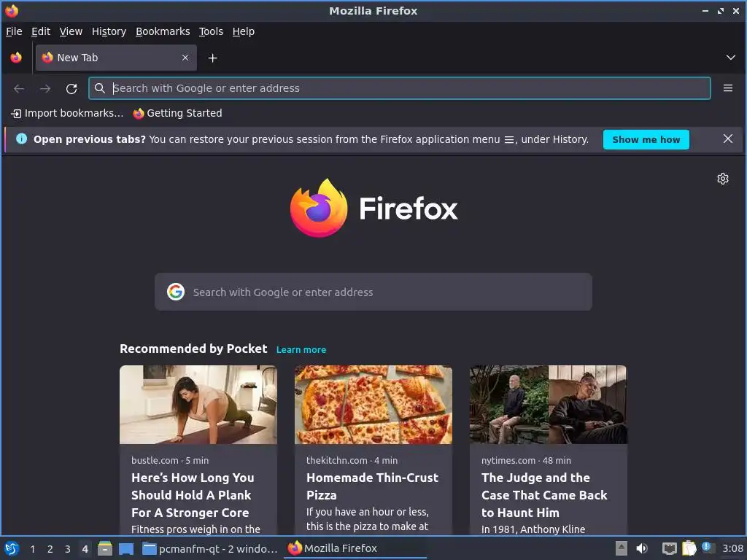The height and width of the screenshot is (560, 747).
Task: Reload the current page
Action: 71,88
